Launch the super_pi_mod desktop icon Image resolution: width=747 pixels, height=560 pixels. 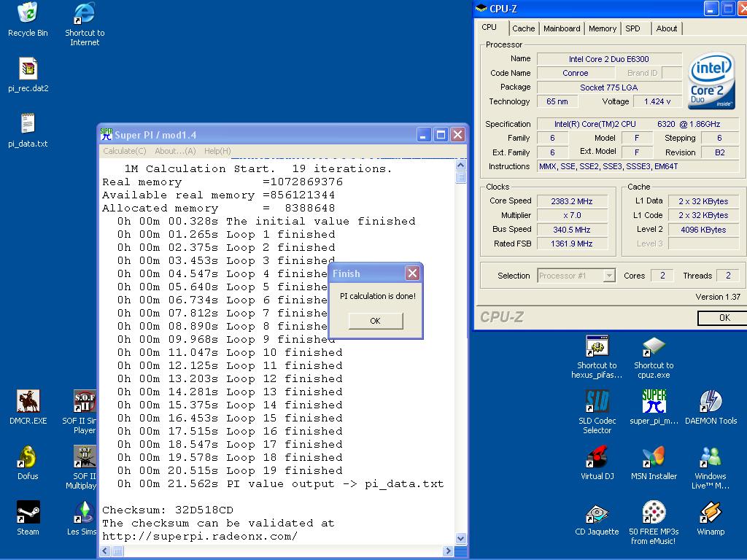654,407
